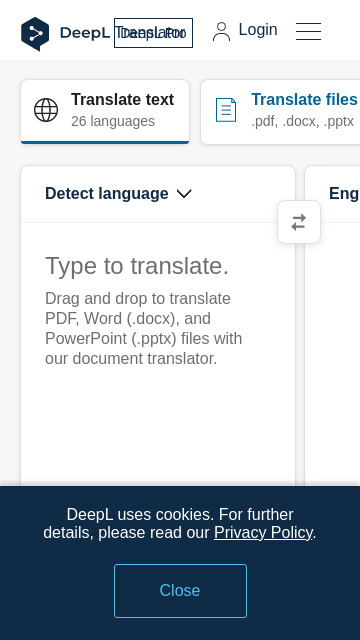Click the globe icon in Translate text
Screen dimensions: 360x640
point(46,110)
